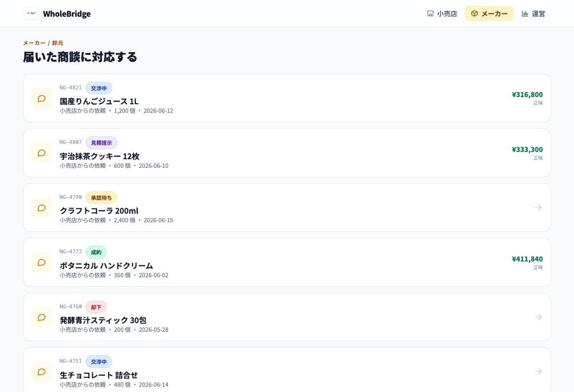Viewport: 574px width, 392px height.
Task: Select the メーカー tab
Action: tap(489, 13)
